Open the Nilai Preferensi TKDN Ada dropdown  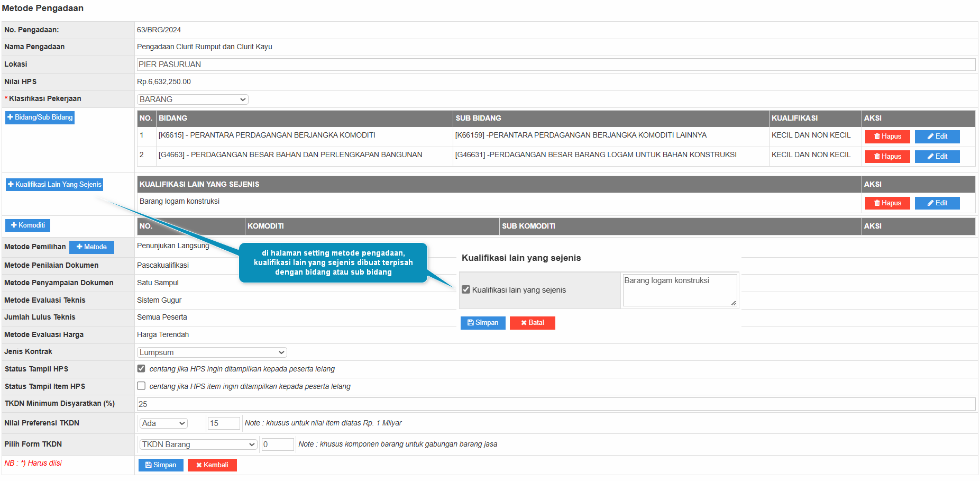coord(164,423)
